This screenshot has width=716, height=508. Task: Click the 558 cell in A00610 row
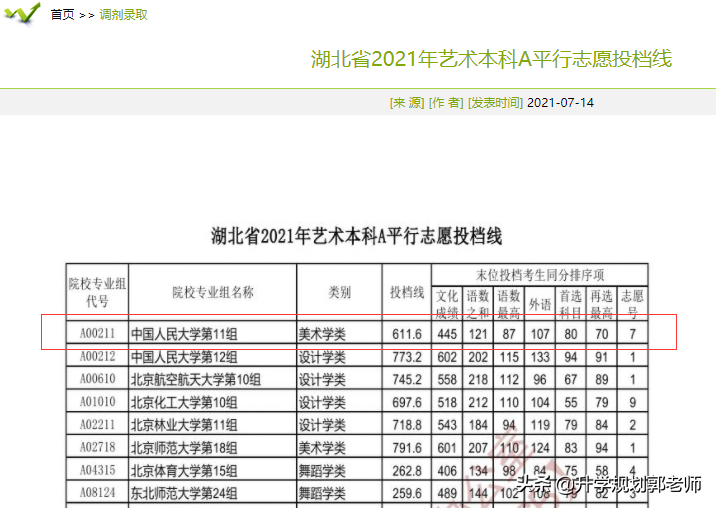pos(447,380)
